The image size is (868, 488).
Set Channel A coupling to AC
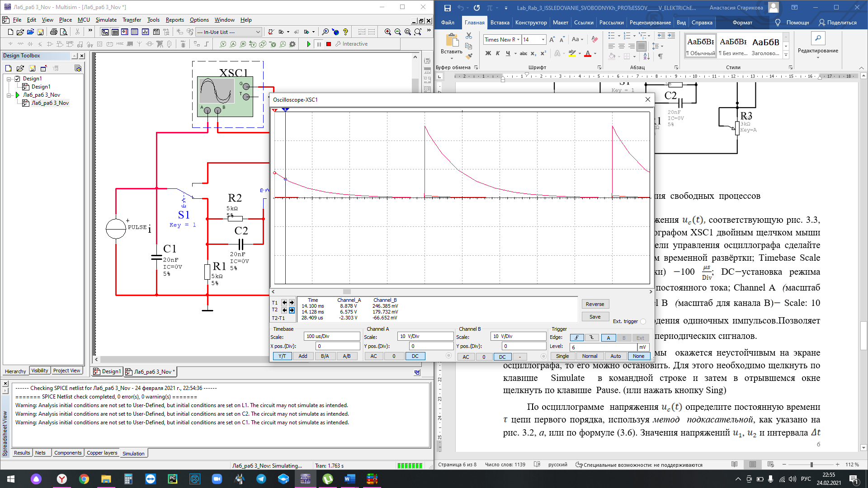[373, 356]
